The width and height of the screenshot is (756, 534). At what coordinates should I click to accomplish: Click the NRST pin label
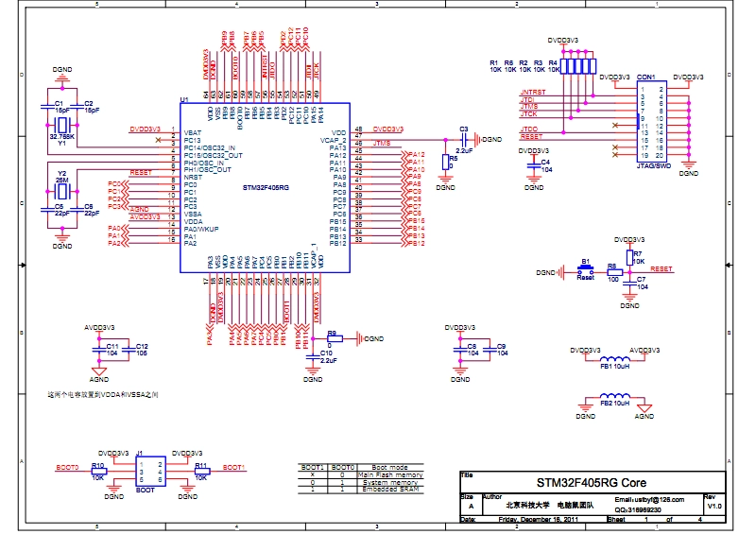[x=194, y=177]
